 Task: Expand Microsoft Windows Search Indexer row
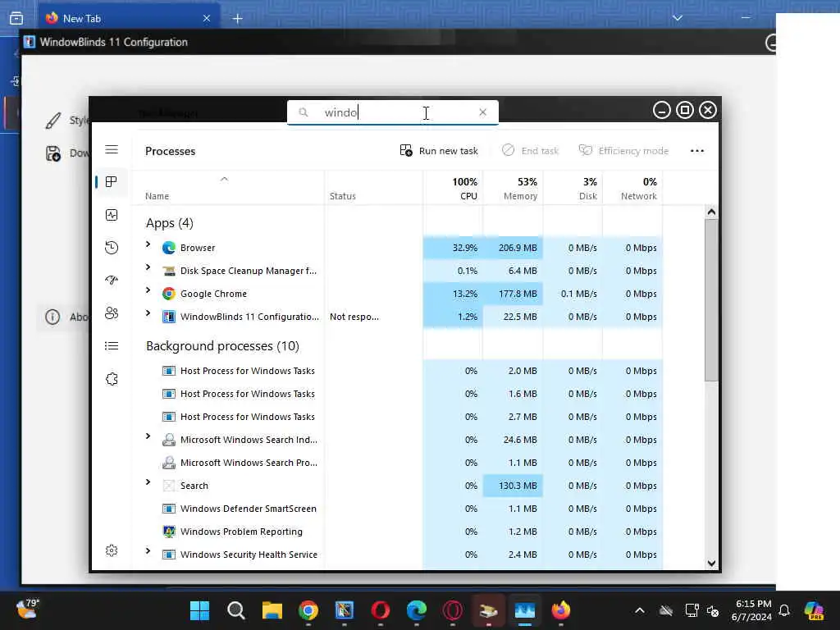click(148, 436)
